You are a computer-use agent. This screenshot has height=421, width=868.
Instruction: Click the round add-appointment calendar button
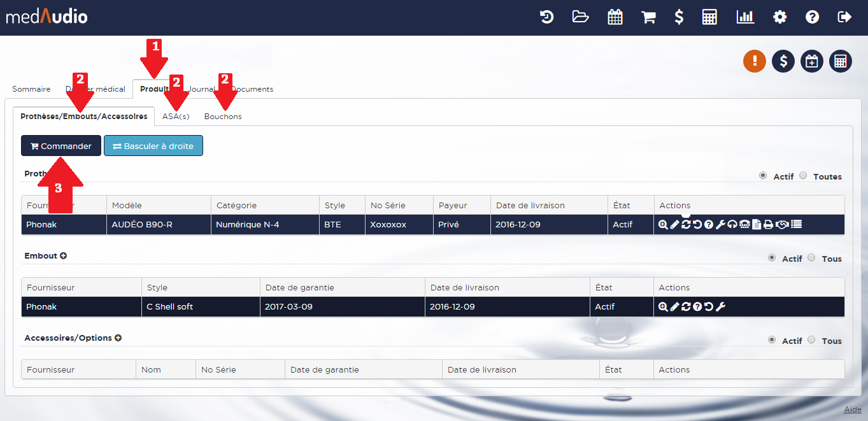click(812, 61)
